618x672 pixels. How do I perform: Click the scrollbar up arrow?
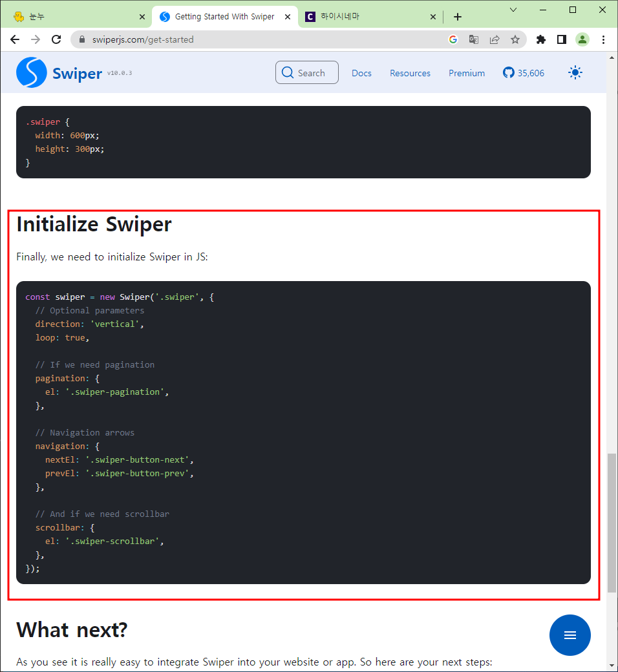tap(612, 58)
